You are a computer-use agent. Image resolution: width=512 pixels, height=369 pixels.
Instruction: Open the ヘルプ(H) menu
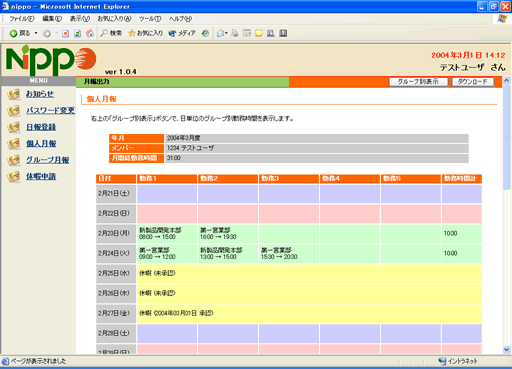click(x=180, y=19)
